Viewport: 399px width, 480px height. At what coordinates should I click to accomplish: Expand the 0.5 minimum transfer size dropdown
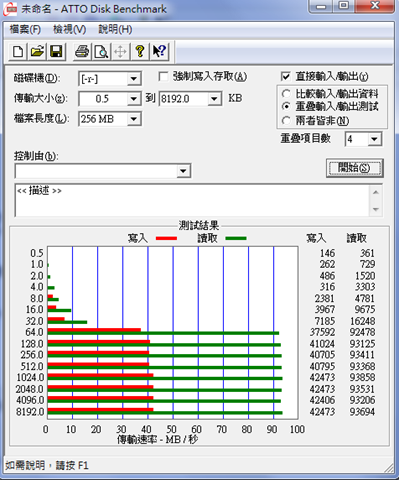(x=134, y=99)
